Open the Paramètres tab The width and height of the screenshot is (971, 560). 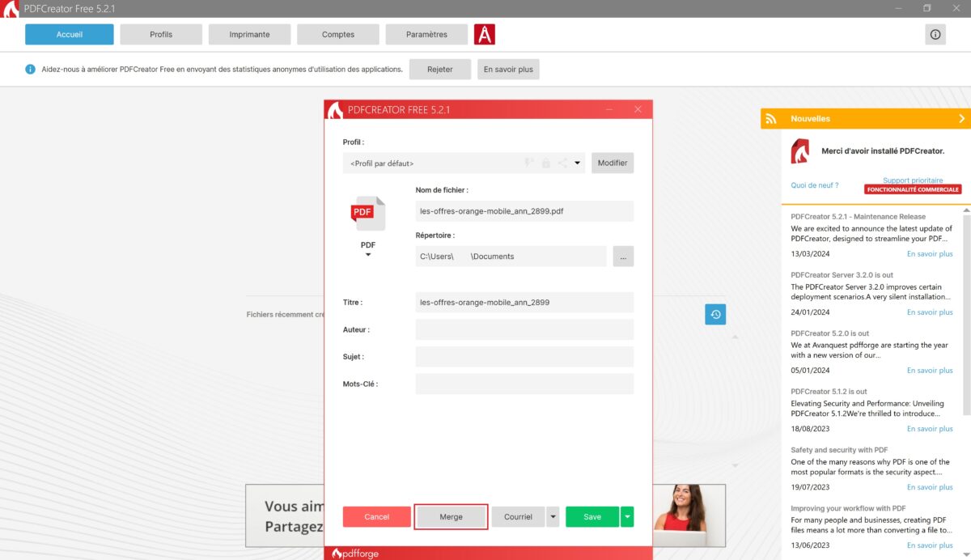(426, 35)
